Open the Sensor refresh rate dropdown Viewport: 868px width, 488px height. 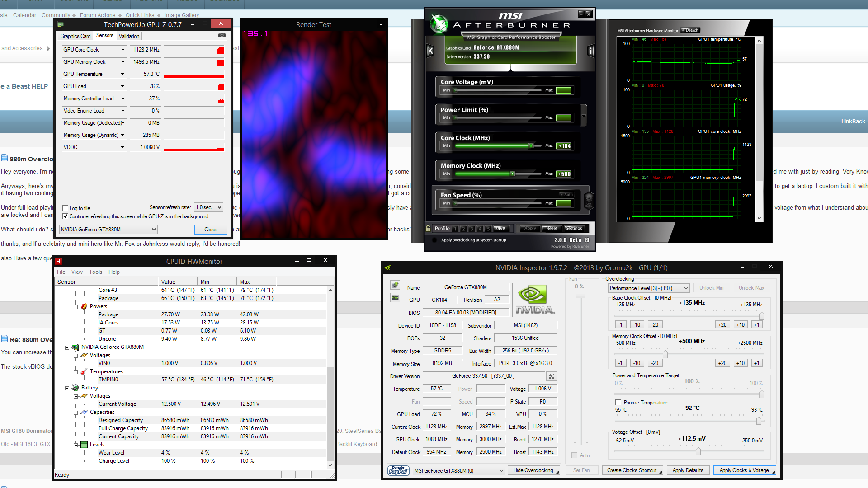pyautogui.click(x=208, y=207)
